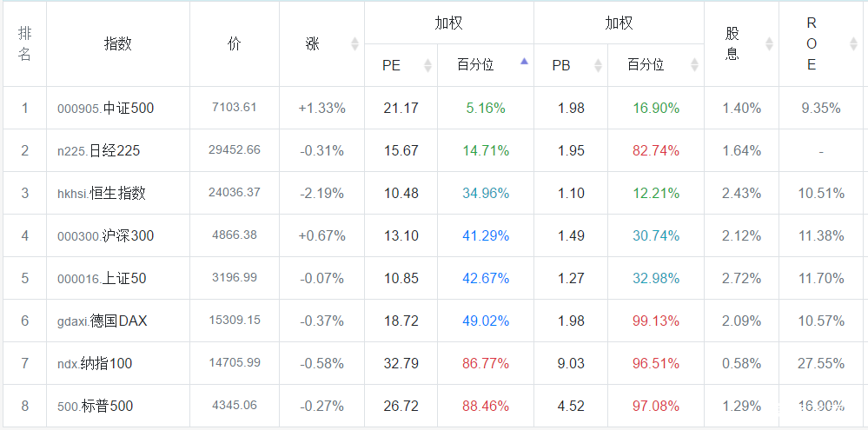
Task: Click change value -0.58%
Action: [322, 364]
